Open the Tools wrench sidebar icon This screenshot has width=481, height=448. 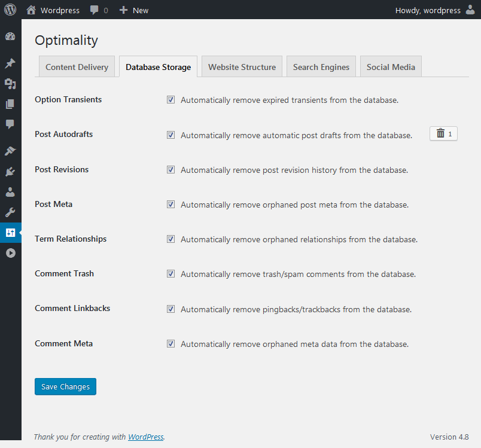[x=10, y=212]
